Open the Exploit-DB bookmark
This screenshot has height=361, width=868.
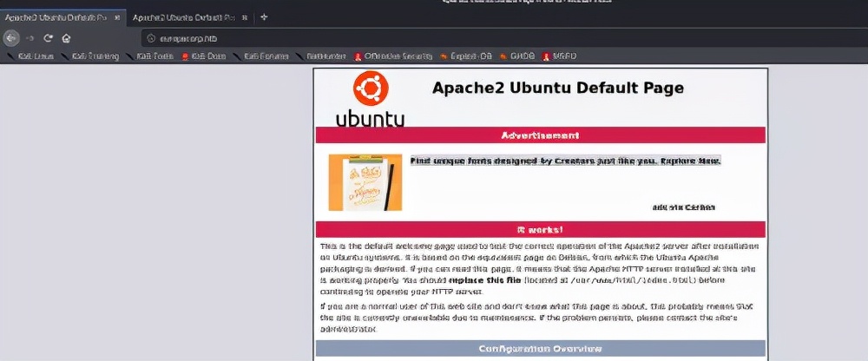pos(466,56)
